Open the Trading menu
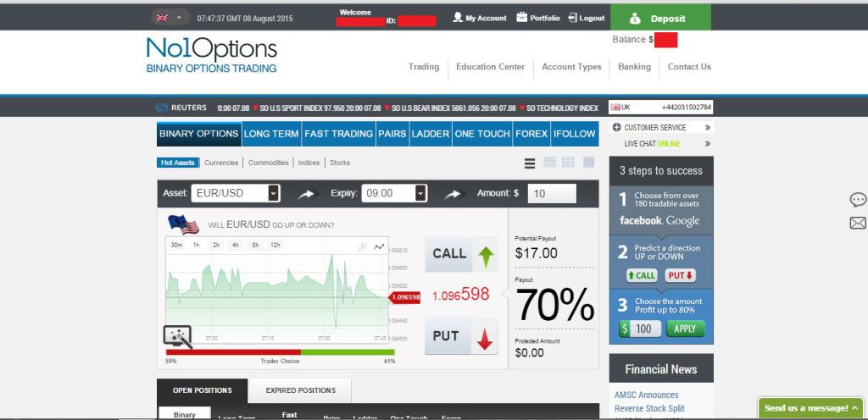The height and width of the screenshot is (420, 868). [424, 66]
